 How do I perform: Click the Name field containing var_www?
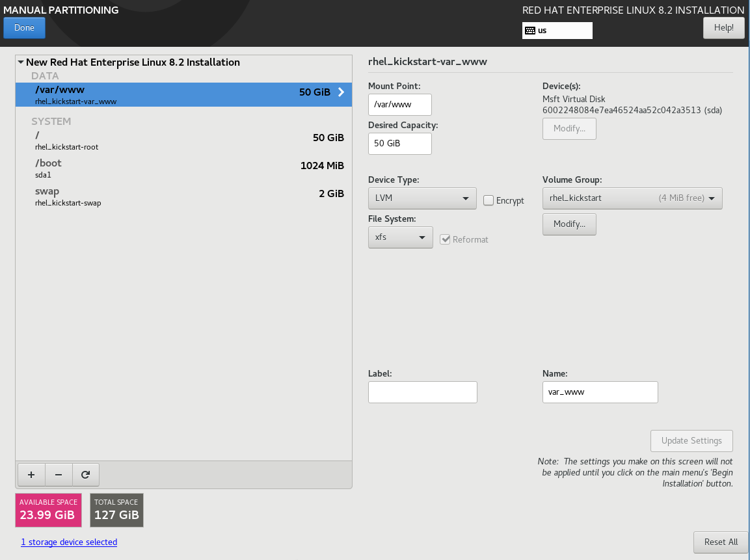tap(600, 392)
